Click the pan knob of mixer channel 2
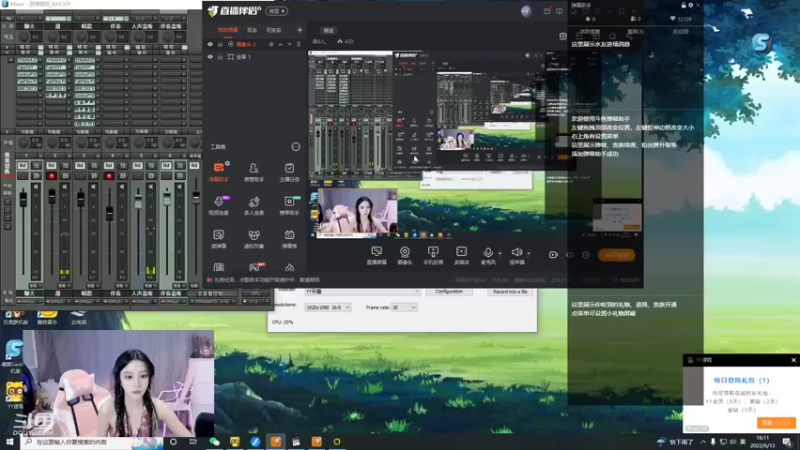 point(53,143)
